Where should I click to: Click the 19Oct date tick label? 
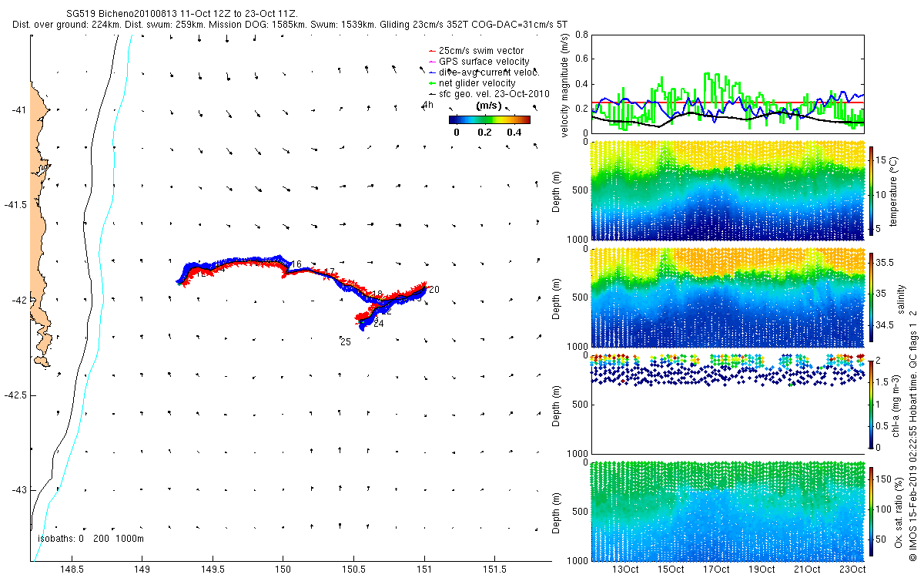(x=762, y=570)
